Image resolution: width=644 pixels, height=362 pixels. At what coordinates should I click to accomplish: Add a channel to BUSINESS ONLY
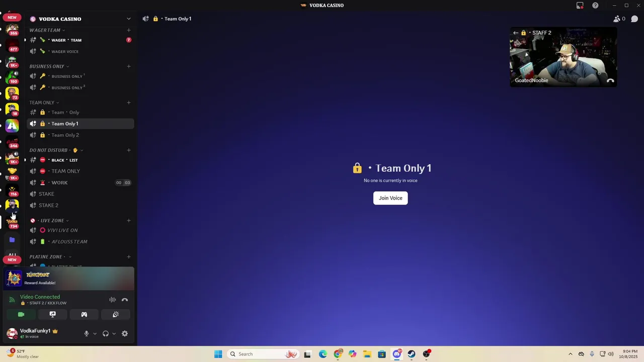[x=129, y=66]
